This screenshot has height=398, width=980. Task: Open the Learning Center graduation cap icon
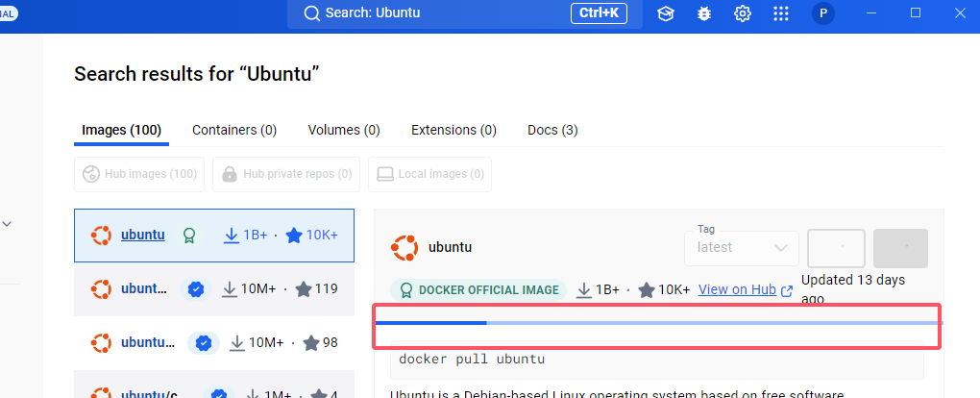click(665, 13)
